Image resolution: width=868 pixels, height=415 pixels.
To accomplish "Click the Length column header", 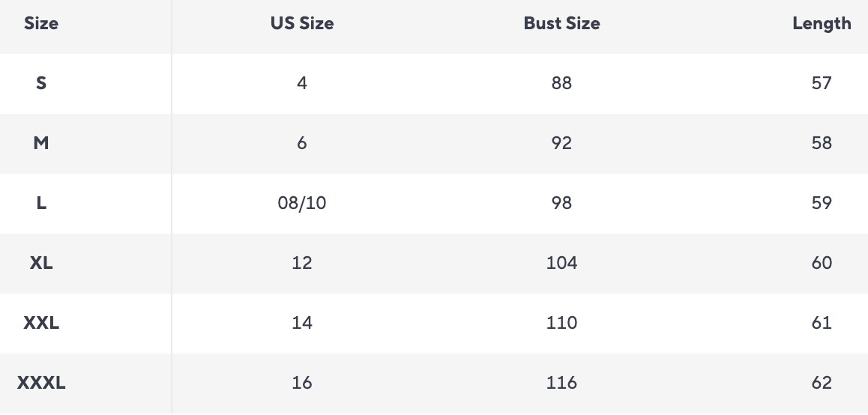I will [x=822, y=23].
